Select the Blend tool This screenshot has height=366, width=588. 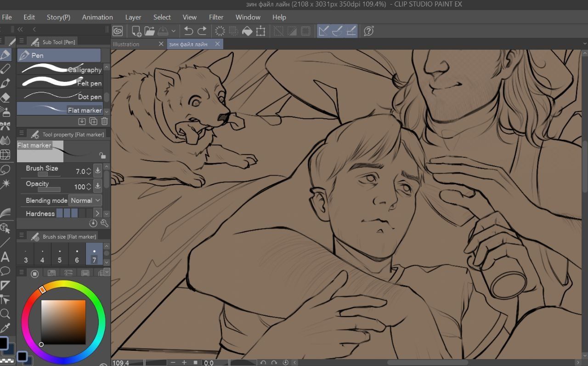click(6, 140)
